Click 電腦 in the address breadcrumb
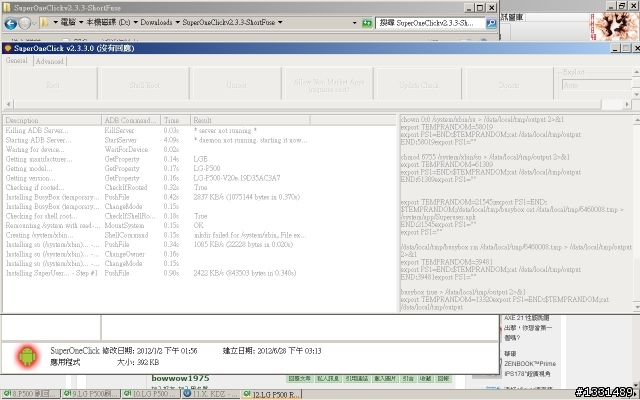The height and width of the screenshot is (400, 640). click(x=68, y=22)
